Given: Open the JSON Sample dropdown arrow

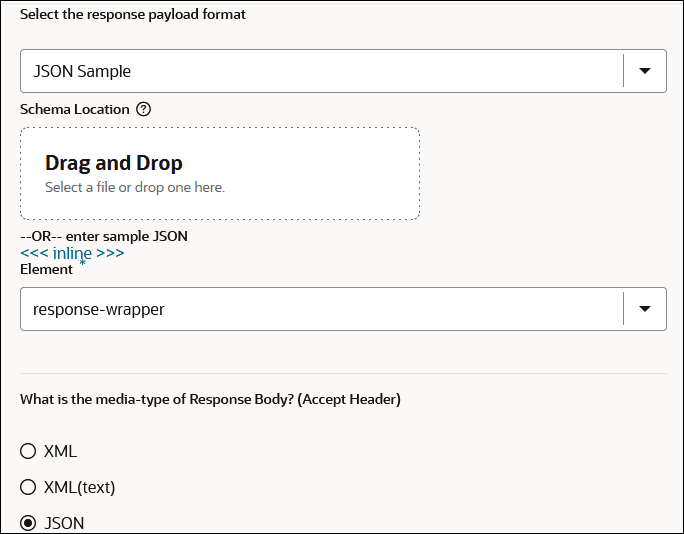Looking at the screenshot, I should [645, 71].
